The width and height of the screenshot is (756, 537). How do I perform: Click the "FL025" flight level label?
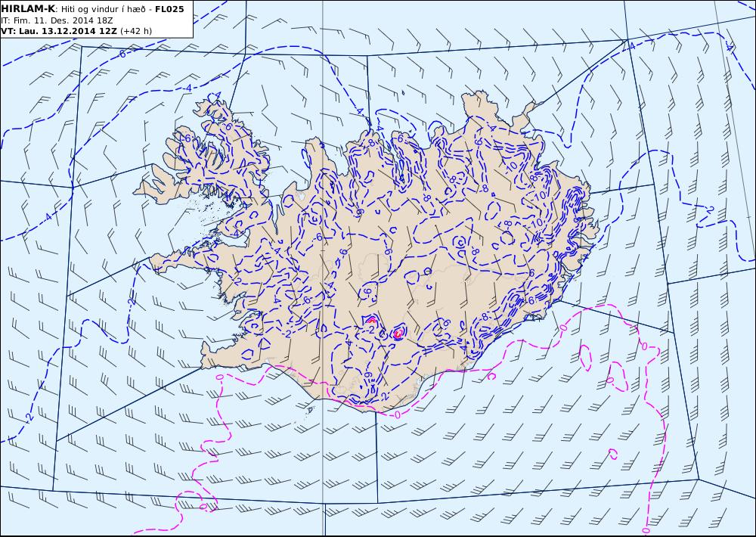(169, 9)
